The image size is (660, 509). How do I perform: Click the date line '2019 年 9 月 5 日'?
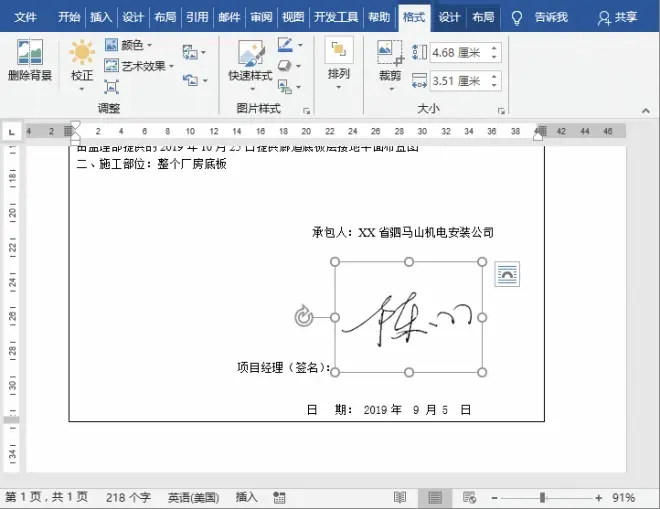pos(417,410)
